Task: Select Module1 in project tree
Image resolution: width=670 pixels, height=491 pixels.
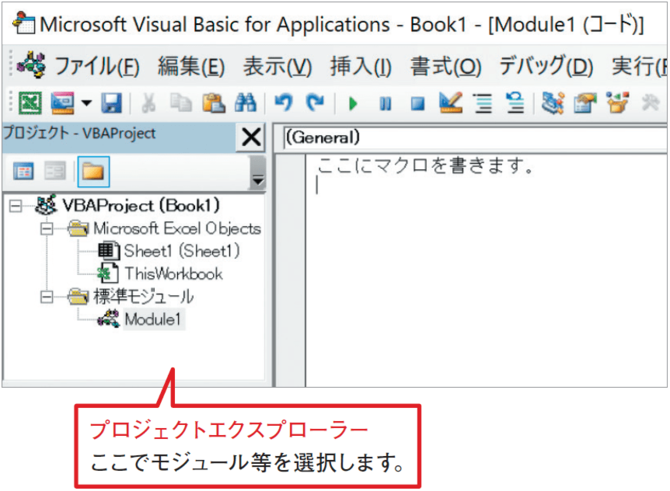Action: pos(153,319)
